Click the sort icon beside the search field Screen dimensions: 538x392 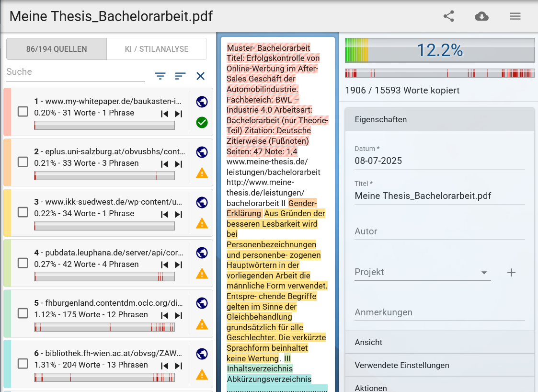tap(180, 76)
